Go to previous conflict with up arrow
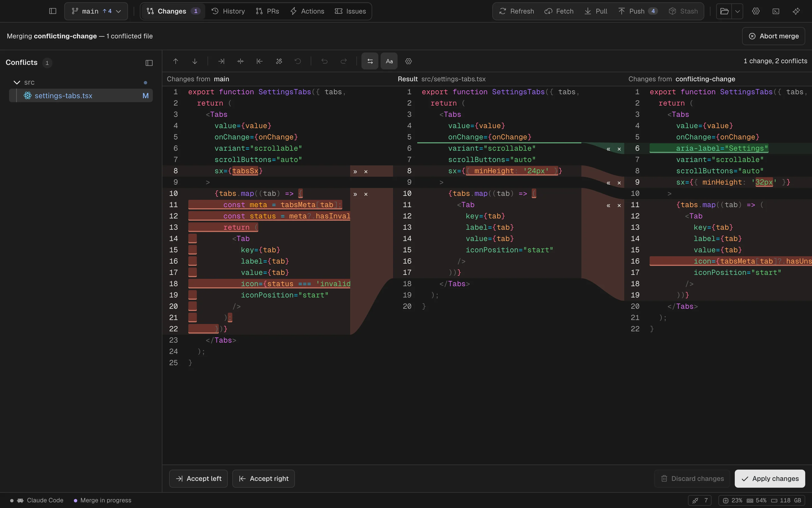The width and height of the screenshot is (812, 508). [x=175, y=61]
